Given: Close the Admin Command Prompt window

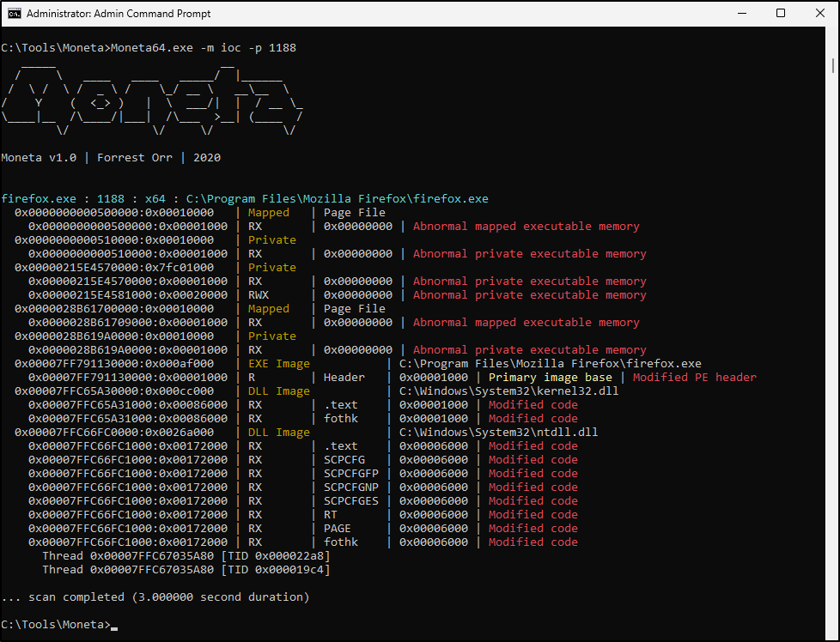Looking at the screenshot, I should coord(819,14).
